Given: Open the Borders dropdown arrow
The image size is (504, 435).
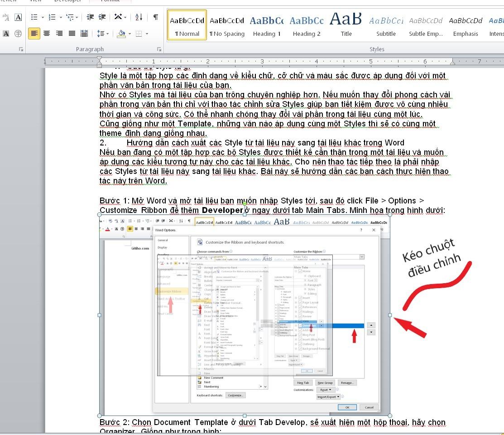Looking at the screenshot, I should click(x=147, y=34).
